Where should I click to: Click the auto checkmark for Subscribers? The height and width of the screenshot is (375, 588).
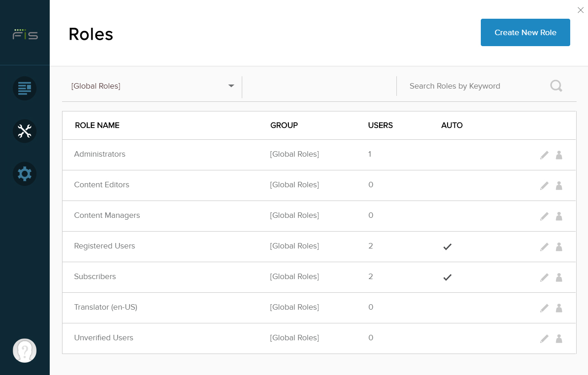[x=448, y=277]
